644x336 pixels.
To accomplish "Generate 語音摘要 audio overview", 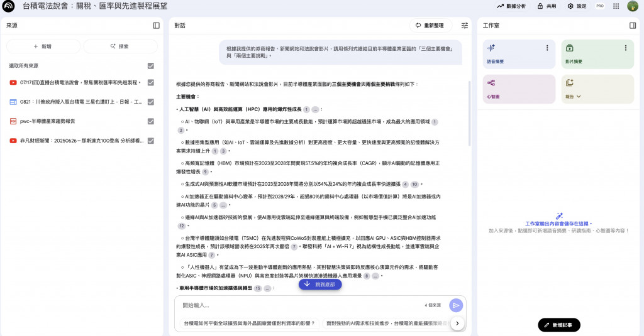I will 519,54.
